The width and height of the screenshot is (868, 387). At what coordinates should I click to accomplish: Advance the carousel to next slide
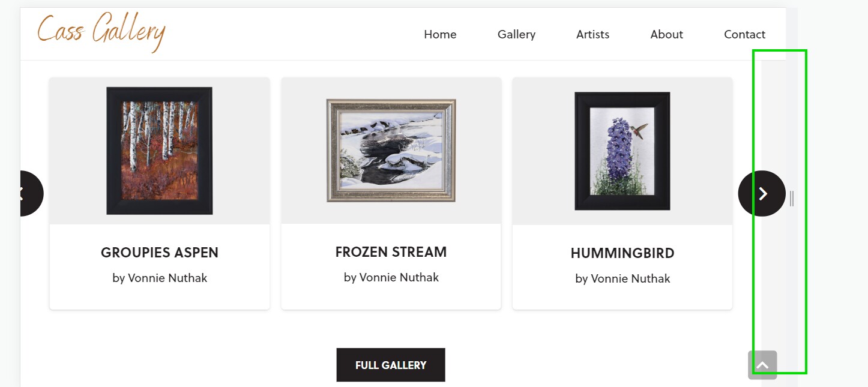762,193
